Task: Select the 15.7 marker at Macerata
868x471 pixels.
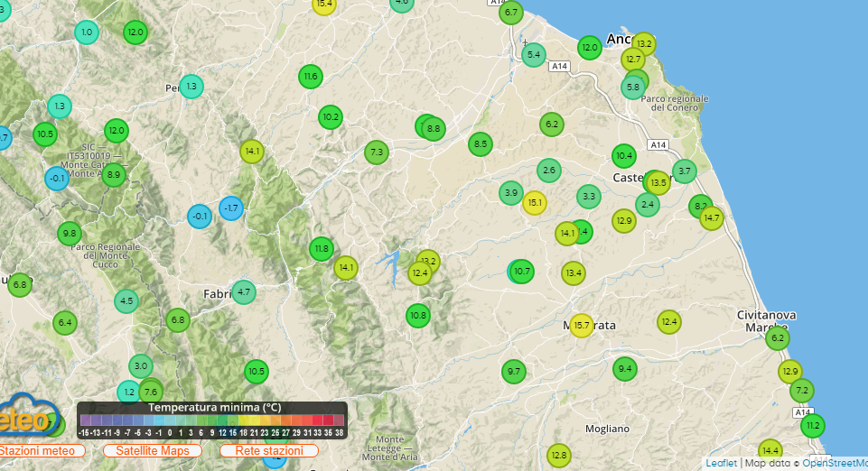Action: coord(582,325)
